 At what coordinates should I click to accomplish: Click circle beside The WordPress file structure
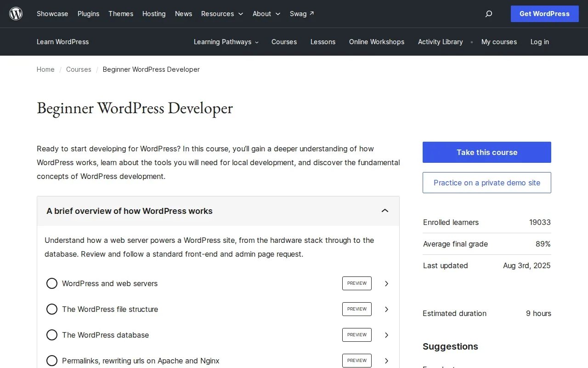pyautogui.click(x=52, y=309)
